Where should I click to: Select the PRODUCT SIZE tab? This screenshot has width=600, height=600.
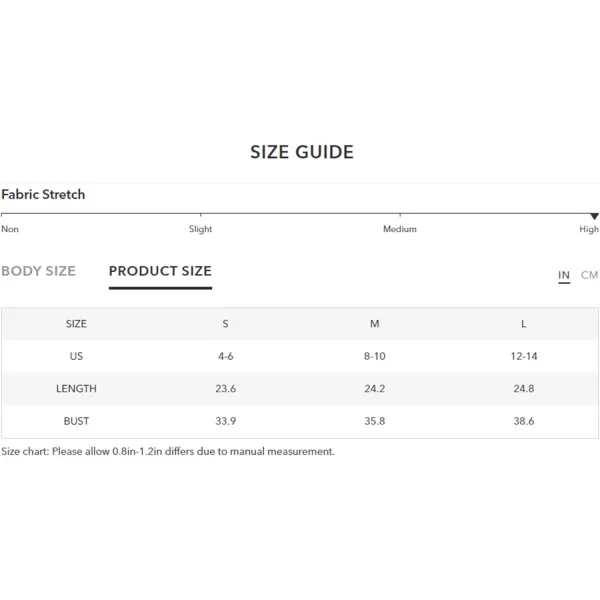[x=160, y=271]
